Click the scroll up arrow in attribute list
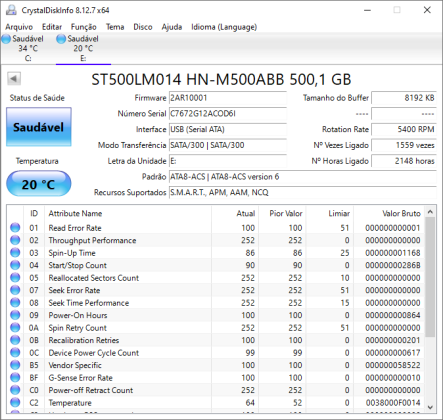 click(x=430, y=212)
